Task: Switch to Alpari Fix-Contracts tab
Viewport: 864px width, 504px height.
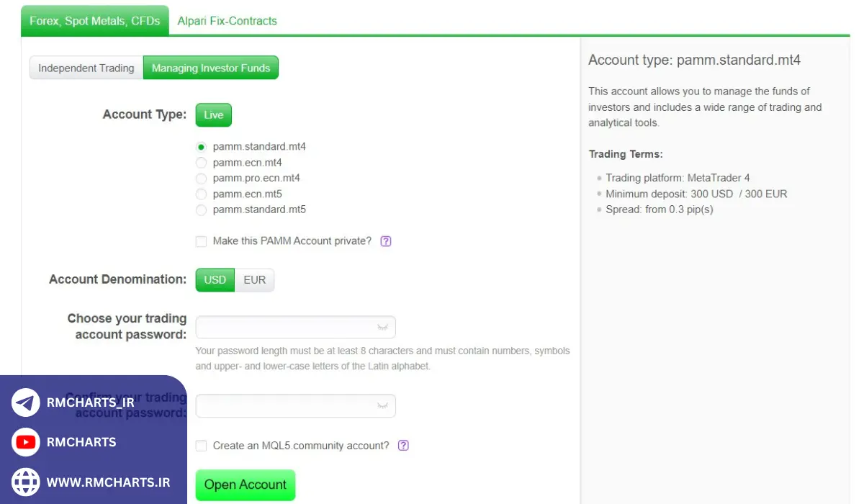Action: tap(227, 21)
